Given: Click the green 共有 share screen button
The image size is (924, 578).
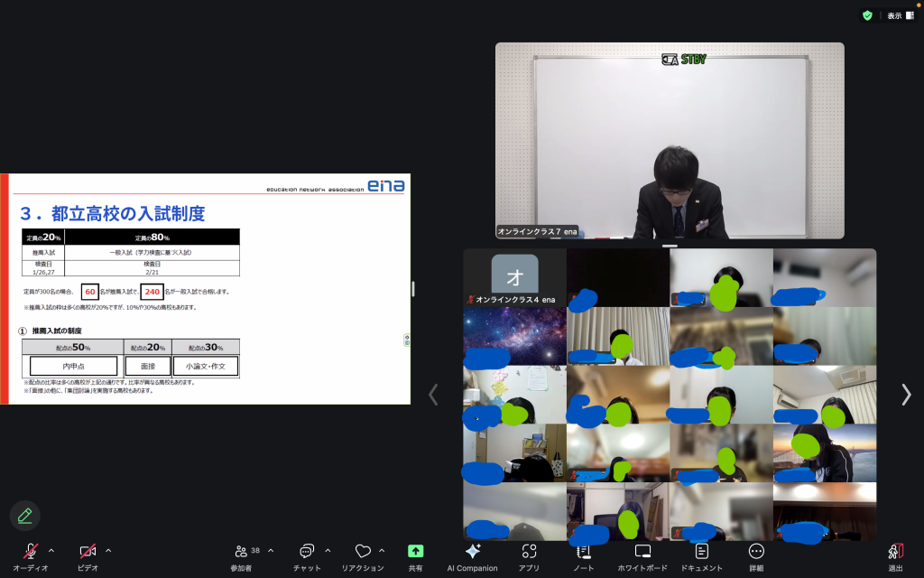Looking at the screenshot, I should [x=415, y=551].
